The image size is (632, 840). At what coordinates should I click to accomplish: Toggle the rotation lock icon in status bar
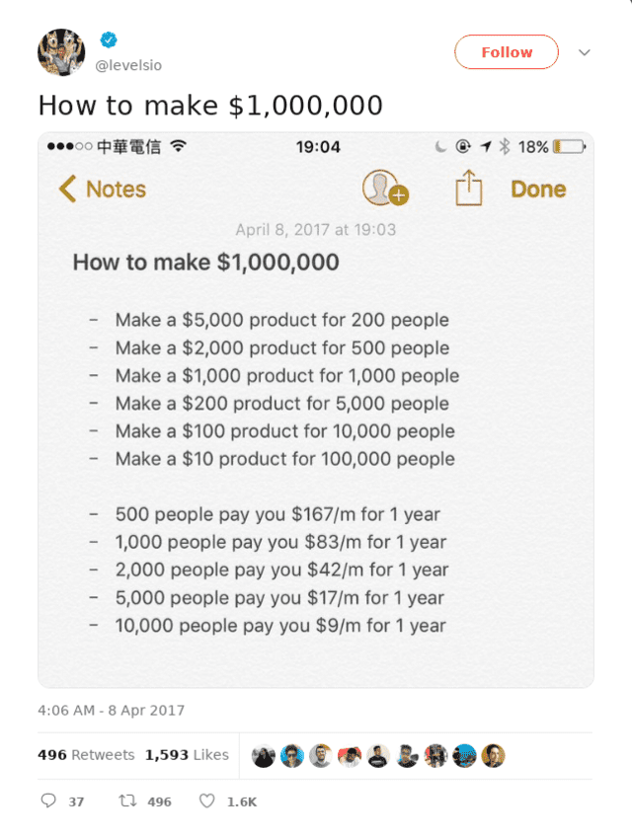click(x=464, y=145)
